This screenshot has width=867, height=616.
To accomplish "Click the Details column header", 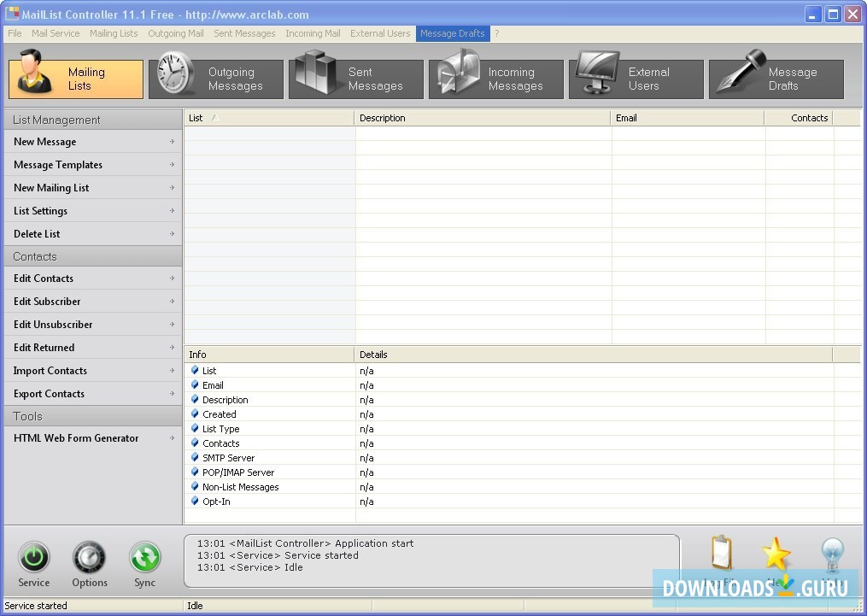I will pos(594,355).
